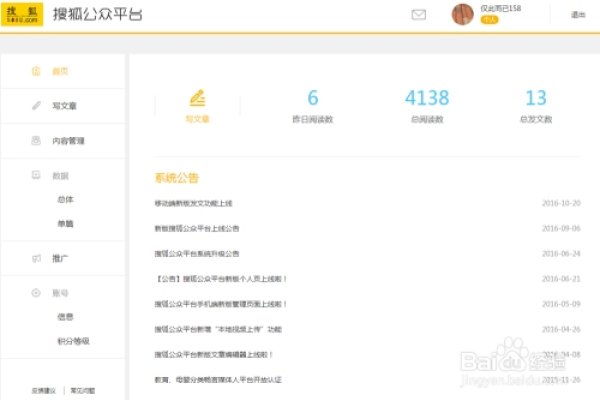
Task: Click 退出 to log out
Action: tap(578, 15)
